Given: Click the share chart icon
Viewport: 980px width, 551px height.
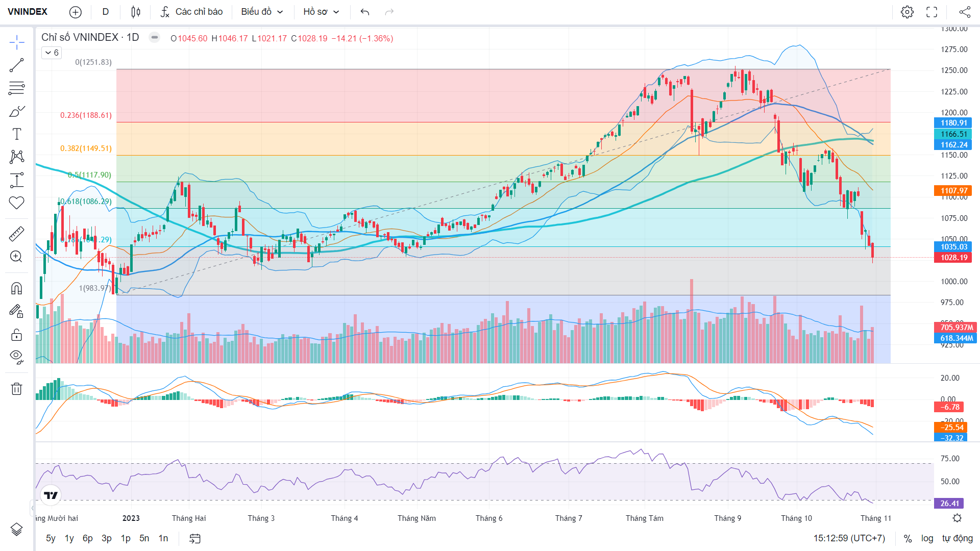Looking at the screenshot, I should tap(965, 12).
